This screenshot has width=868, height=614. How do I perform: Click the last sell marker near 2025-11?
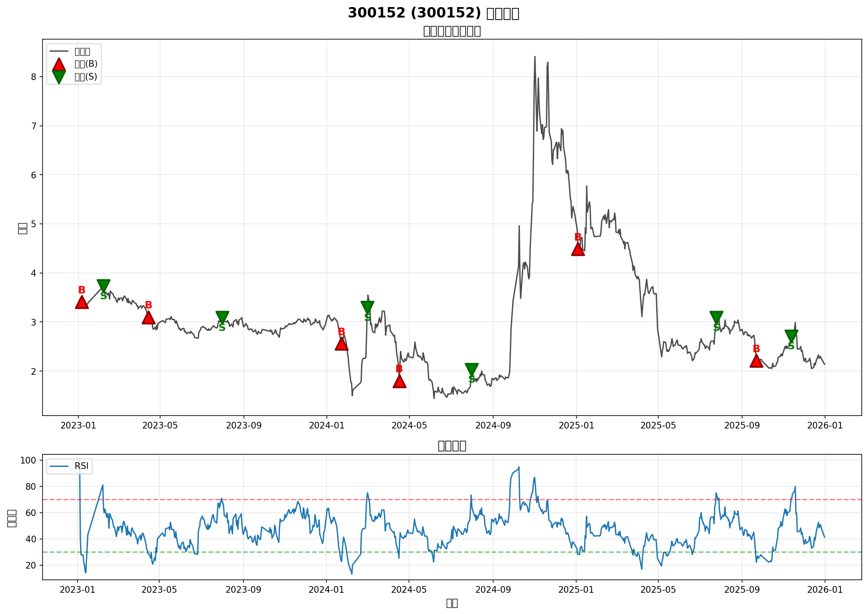tap(791, 336)
